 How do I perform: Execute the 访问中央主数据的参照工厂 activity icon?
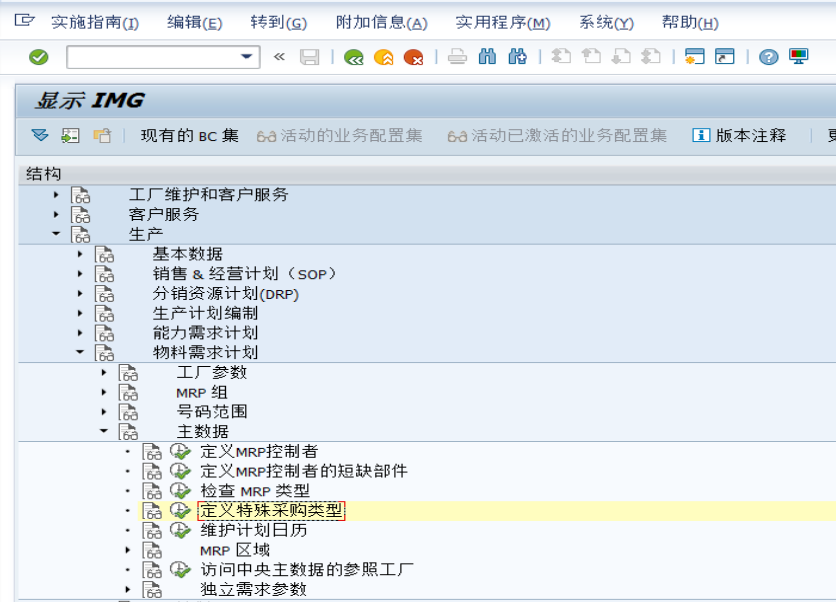pyautogui.click(x=180, y=569)
